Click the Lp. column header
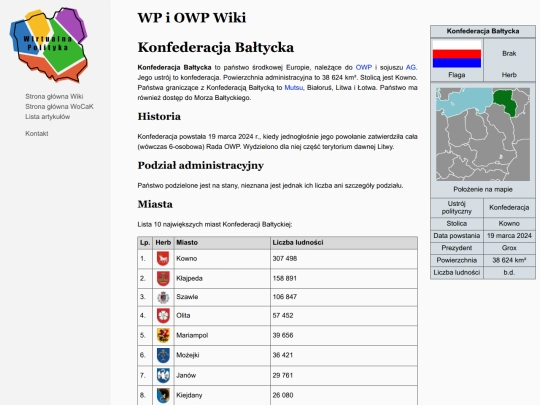The image size is (540, 405). tap(145, 243)
